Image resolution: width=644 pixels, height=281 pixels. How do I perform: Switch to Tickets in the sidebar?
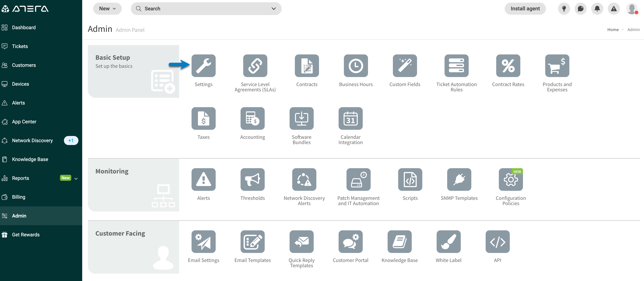pos(20,46)
